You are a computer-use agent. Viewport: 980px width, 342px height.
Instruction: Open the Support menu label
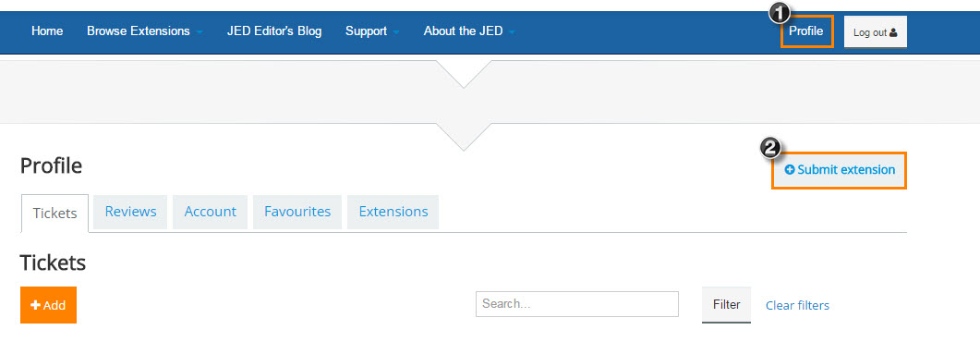pos(367,31)
